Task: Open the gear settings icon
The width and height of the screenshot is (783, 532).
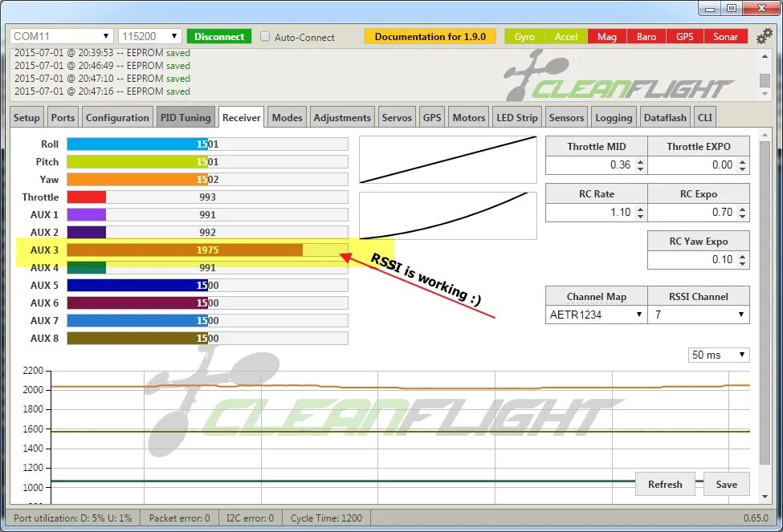Action: tap(764, 36)
